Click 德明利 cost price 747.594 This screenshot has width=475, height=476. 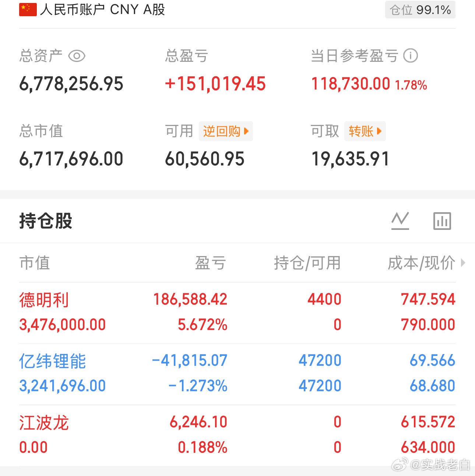point(428,299)
